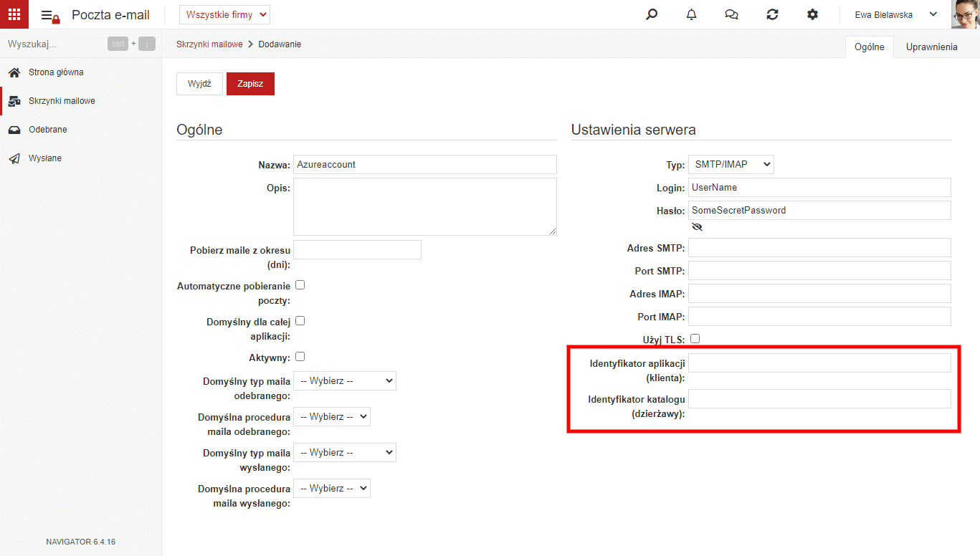The image size is (980, 556).
Task: Open the settings gear icon
Action: coord(812,14)
